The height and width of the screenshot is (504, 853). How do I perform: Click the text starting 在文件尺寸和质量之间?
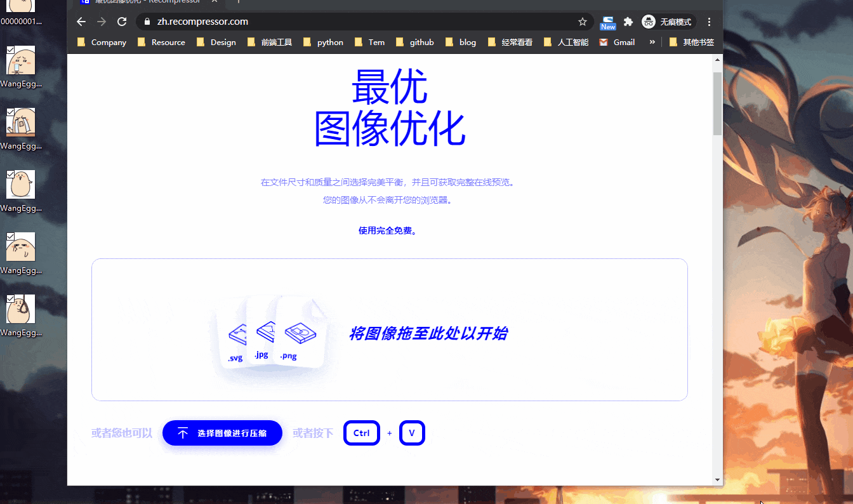click(x=388, y=182)
